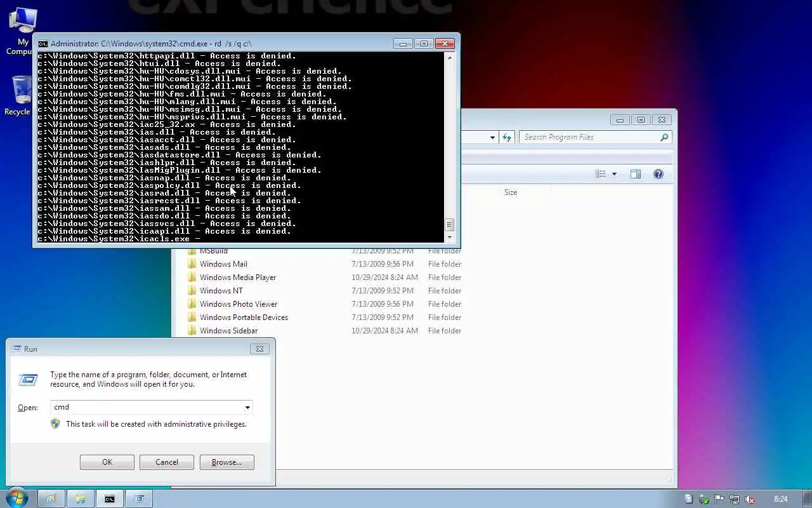Image resolution: width=812 pixels, height=508 pixels.
Task: Open the Run dialog command dropdown arrow
Action: (x=247, y=408)
